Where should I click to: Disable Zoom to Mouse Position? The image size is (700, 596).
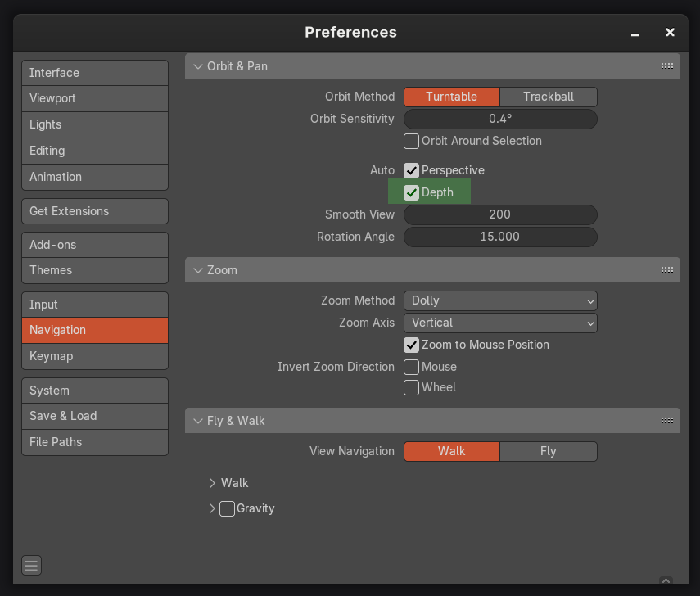(x=411, y=345)
